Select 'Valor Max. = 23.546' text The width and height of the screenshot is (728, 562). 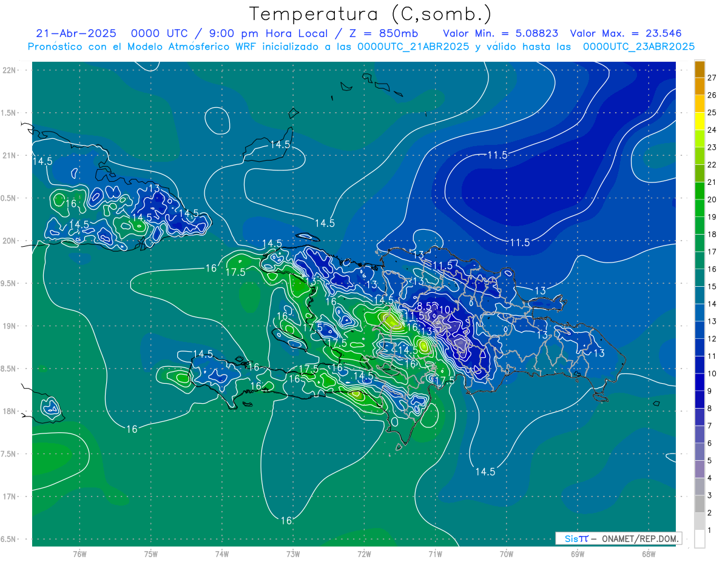pyautogui.click(x=627, y=33)
